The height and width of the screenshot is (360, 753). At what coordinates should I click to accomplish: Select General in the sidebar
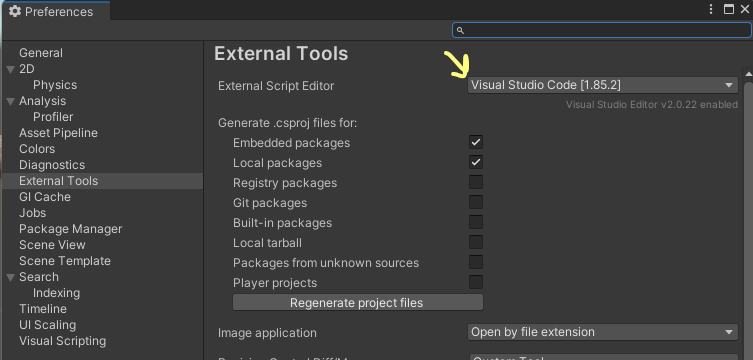click(41, 53)
